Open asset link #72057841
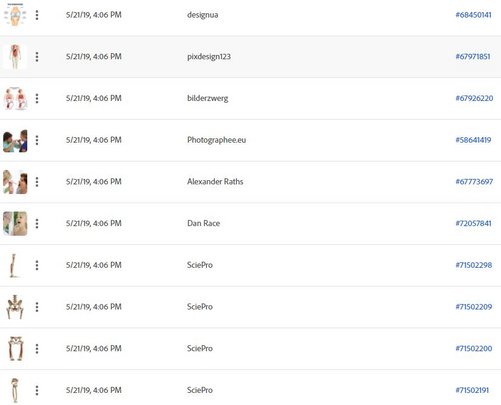Screen dimensions: 501x405 [473, 223]
